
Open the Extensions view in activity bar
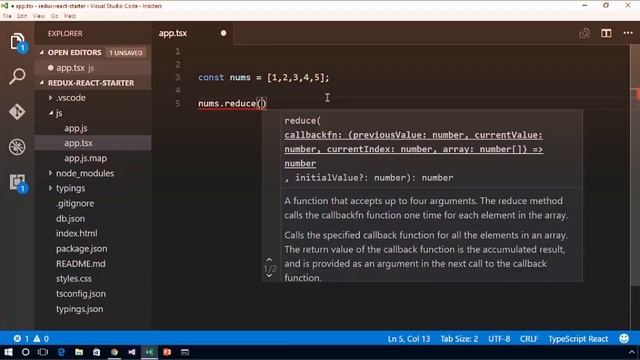click(x=17, y=182)
